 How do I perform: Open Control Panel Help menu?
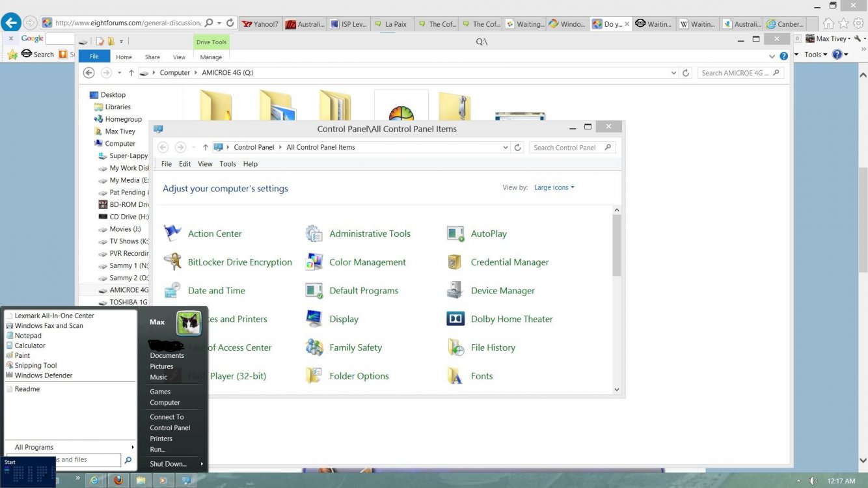pos(251,164)
